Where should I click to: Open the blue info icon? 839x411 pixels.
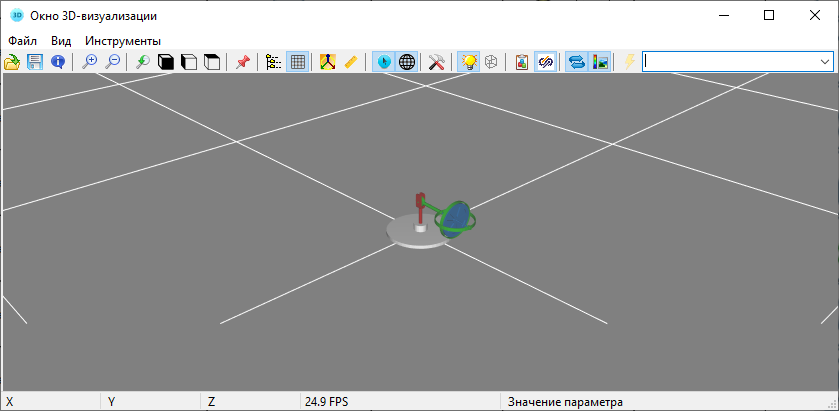(58, 62)
